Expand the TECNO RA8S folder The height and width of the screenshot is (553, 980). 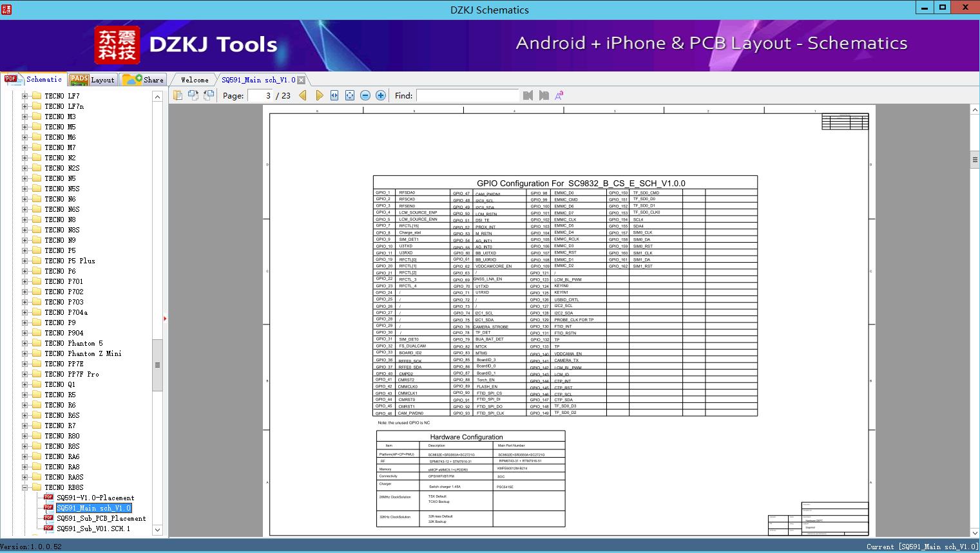[24, 477]
